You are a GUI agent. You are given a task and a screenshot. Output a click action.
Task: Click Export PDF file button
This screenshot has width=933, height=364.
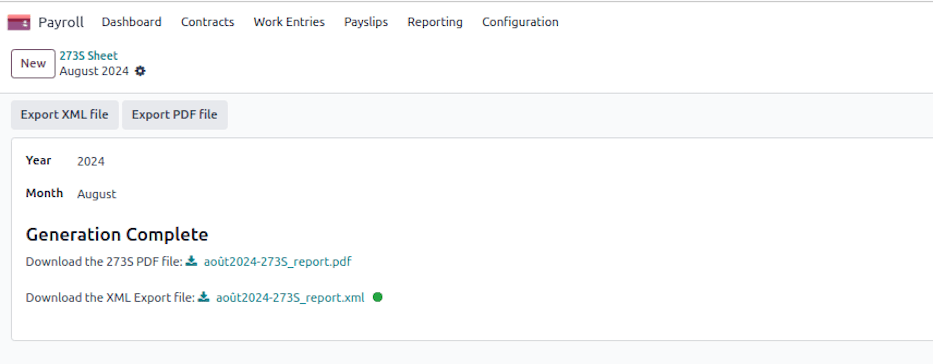click(175, 115)
